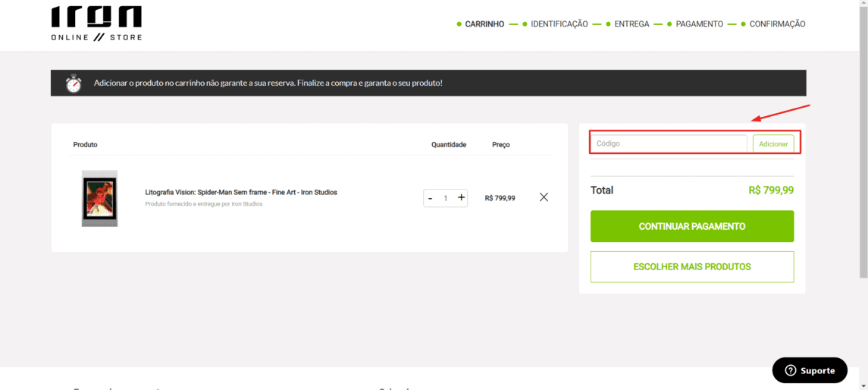Select the CARRINHO checkout step
The height and width of the screenshot is (390, 868).
pyautogui.click(x=484, y=24)
